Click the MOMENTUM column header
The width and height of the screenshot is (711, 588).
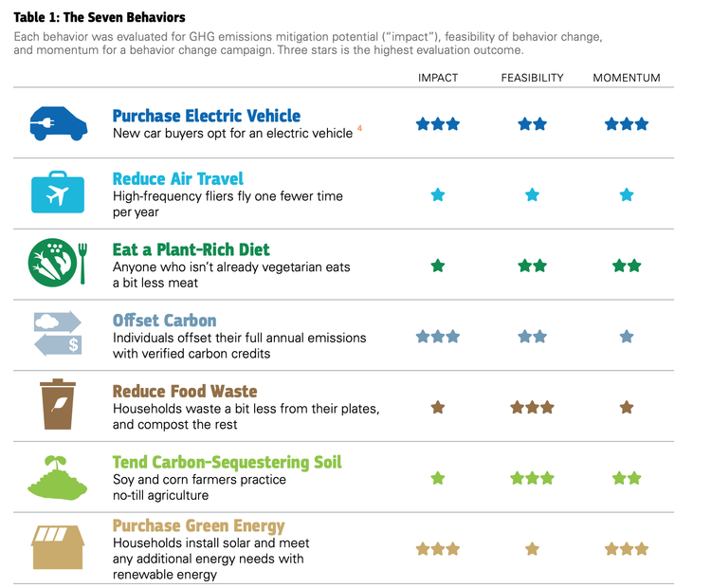coord(627,78)
